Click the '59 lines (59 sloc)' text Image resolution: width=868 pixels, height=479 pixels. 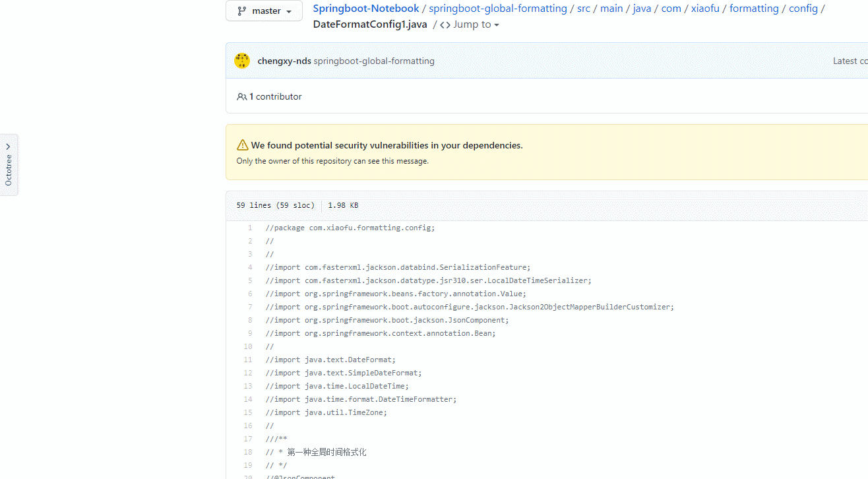click(x=276, y=205)
